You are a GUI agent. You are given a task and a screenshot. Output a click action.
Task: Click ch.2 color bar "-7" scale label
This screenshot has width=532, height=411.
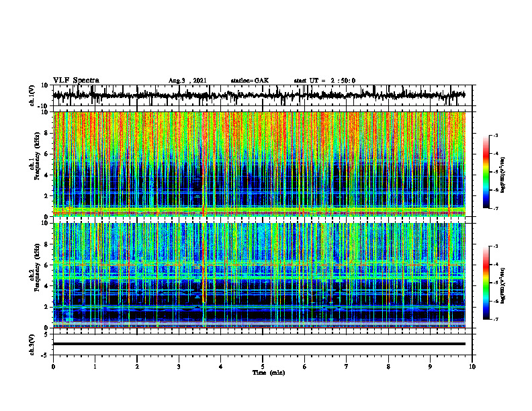[496, 320]
